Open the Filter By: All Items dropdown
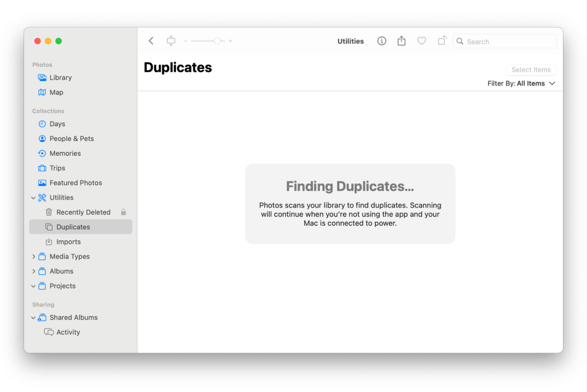The image size is (587, 392). point(521,84)
